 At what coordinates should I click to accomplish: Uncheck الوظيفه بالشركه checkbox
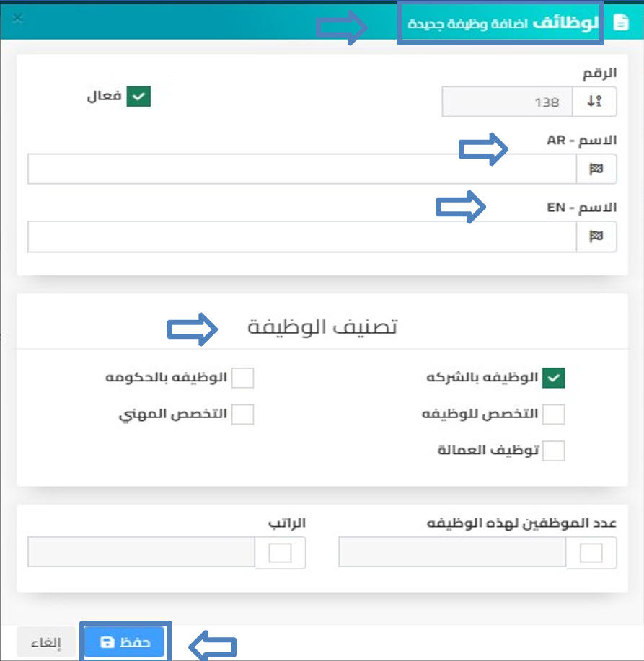point(554,378)
